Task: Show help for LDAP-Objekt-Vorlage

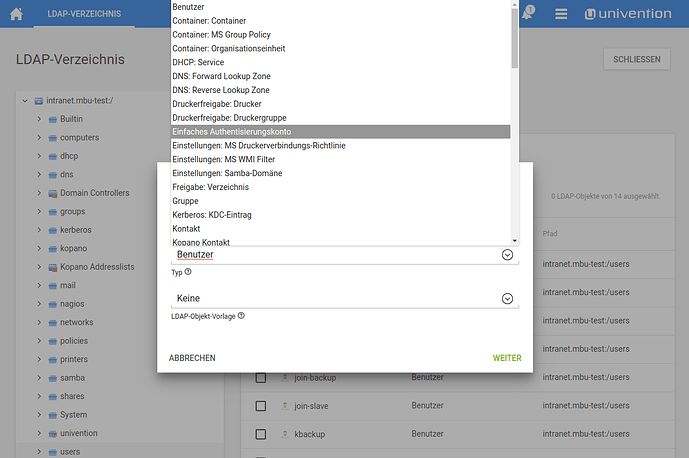Action: pyautogui.click(x=241, y=316)
